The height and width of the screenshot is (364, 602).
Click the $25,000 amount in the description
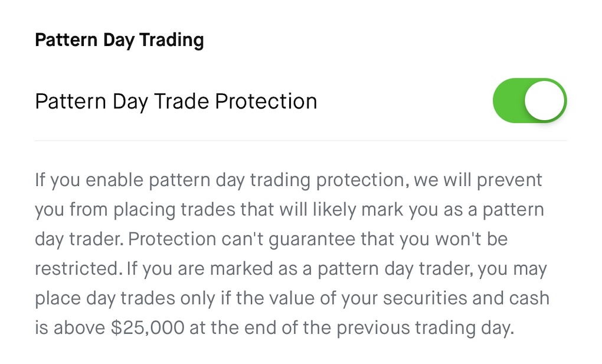tap(148, 328)
